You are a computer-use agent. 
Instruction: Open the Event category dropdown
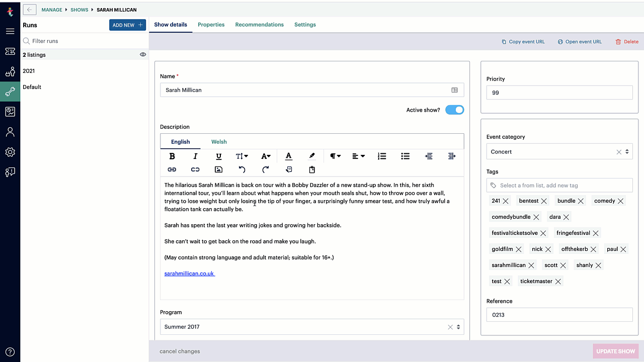627,152
